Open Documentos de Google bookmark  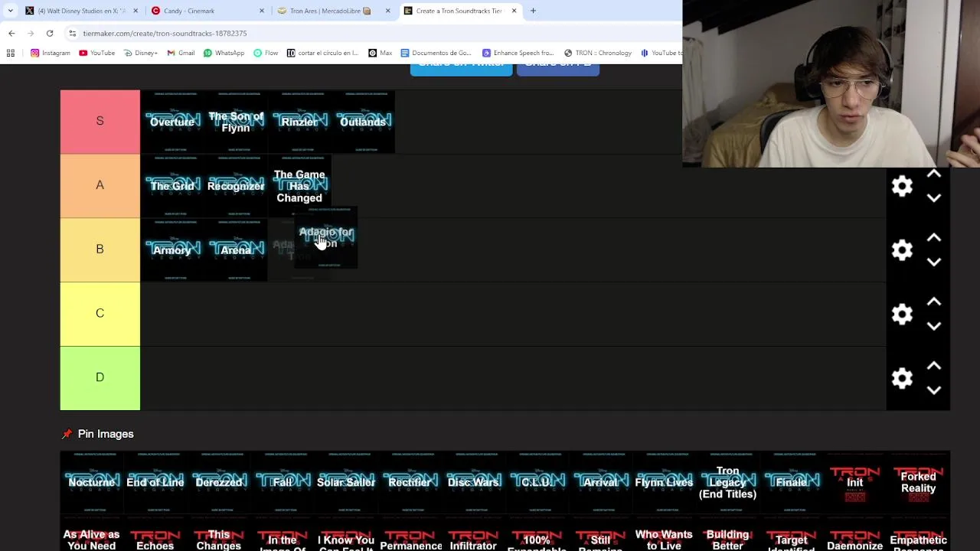[x=436, y=53]
